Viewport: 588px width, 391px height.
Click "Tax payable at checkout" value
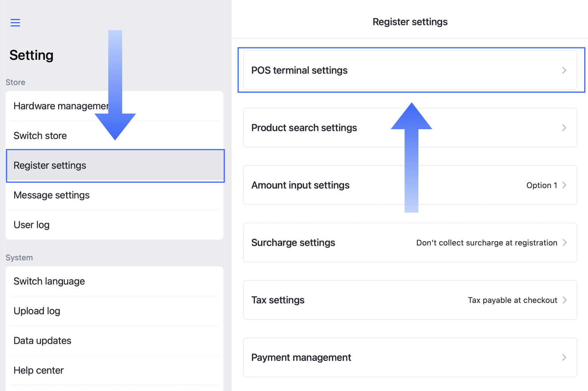512,300
